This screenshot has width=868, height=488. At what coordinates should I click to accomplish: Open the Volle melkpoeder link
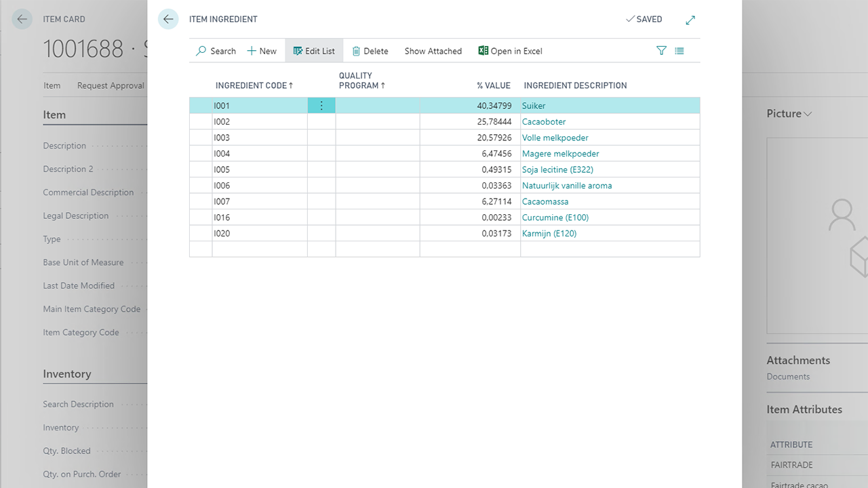tap(555, 138)
